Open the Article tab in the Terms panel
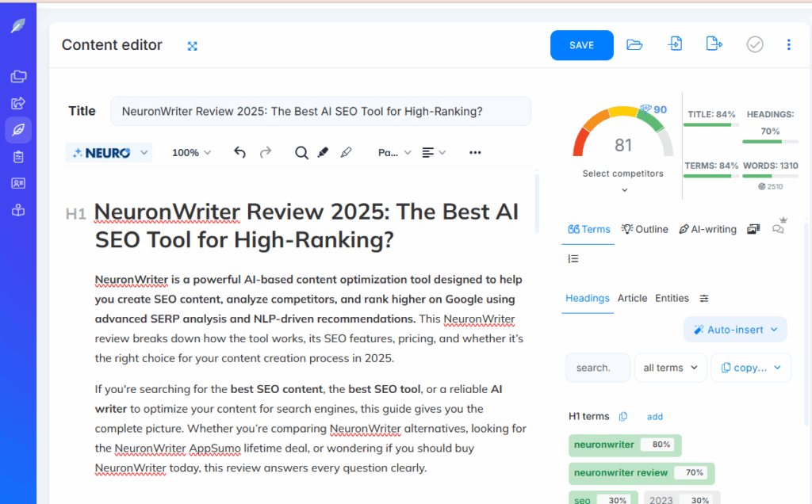Screen dimensions: 812x504 point(632,298)
